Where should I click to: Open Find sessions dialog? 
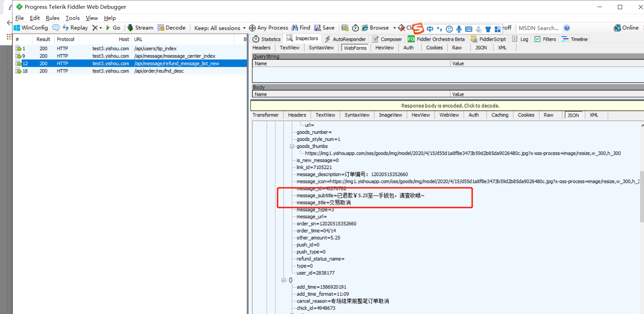click(301, 28)
